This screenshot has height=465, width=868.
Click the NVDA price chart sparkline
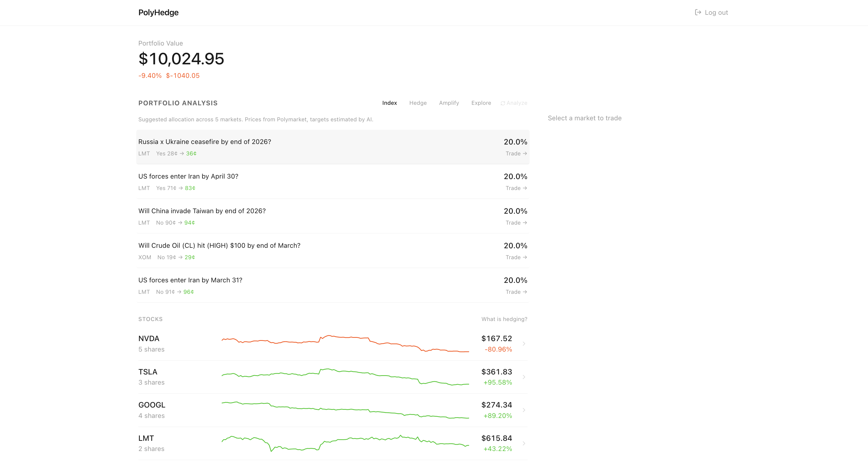point(345,344)
